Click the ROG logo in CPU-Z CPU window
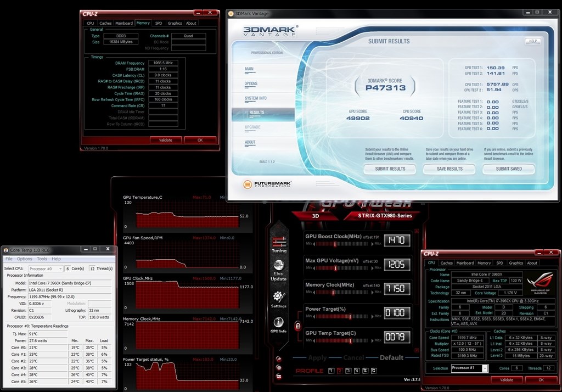The image size is (562, 392). tap(540, 283)
